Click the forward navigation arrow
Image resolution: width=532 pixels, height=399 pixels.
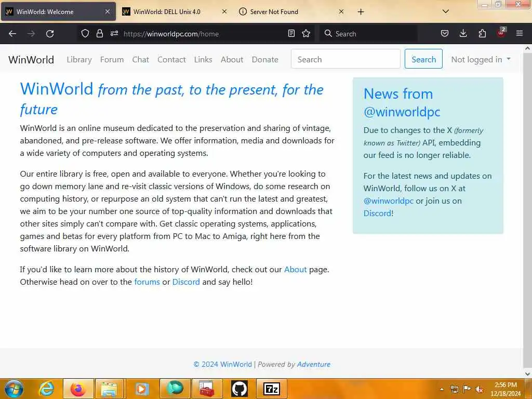point(31,34)
